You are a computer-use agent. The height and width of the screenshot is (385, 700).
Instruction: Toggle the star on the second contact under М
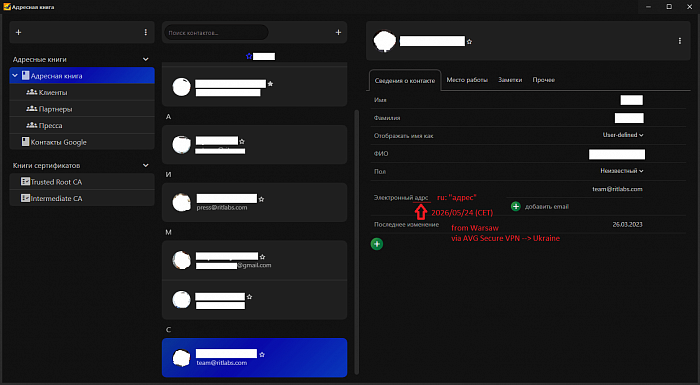(x=250, y=297)
